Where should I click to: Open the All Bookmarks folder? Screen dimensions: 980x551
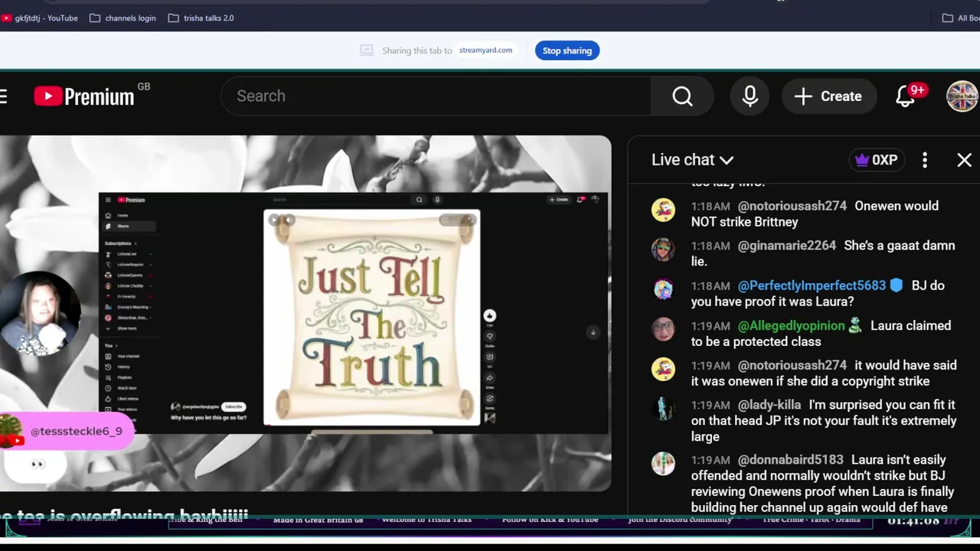pyautogui.click(x=961, y=18)
